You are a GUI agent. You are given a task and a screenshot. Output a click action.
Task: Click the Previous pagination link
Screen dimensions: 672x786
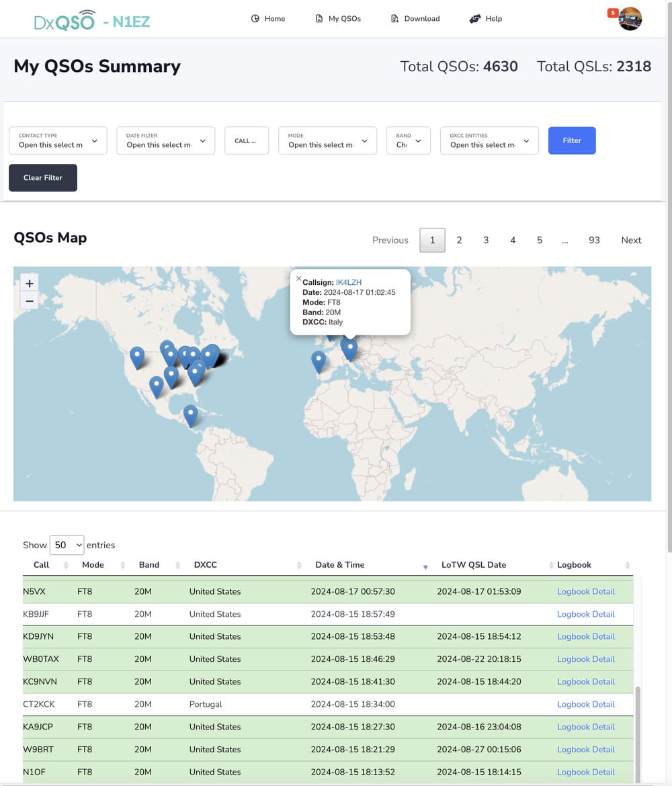(390, 240)
